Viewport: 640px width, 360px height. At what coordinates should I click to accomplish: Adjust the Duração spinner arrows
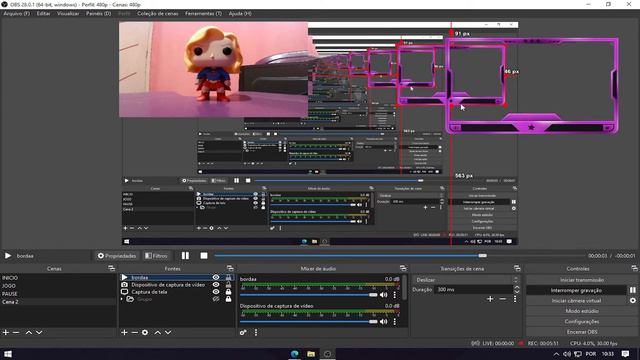click(x=517, y=289)
